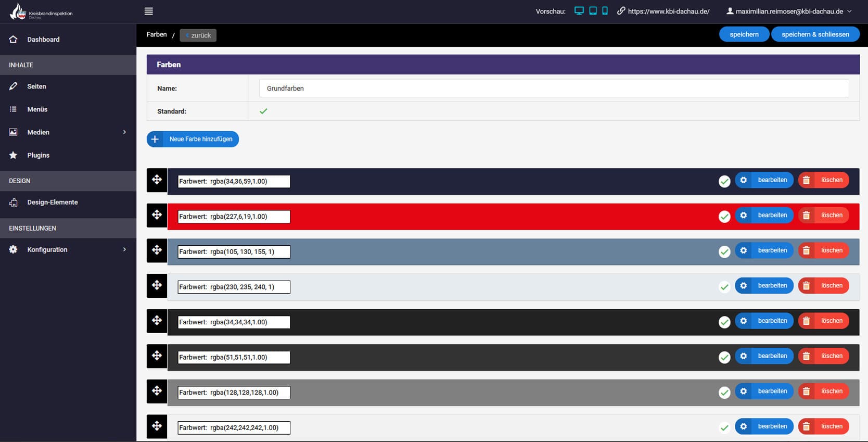
Task: Expand the Konfiguration submenu chevron
Action: [124, 249]
